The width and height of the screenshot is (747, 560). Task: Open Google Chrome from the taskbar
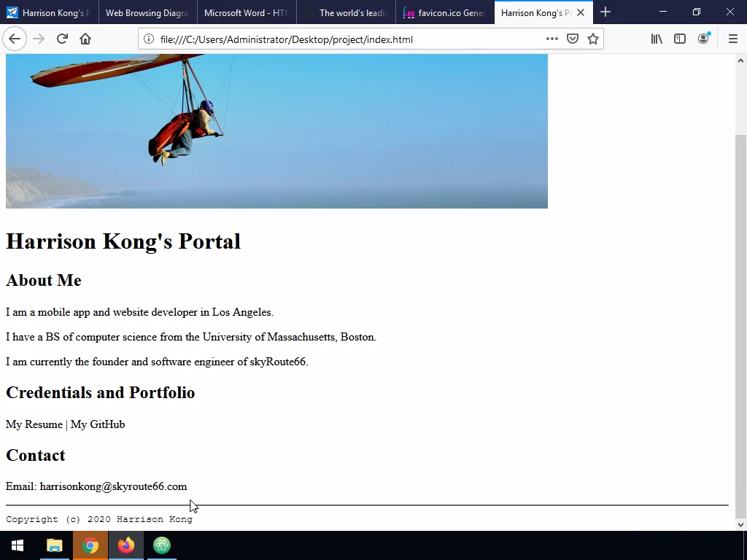[x=90, y=545]
